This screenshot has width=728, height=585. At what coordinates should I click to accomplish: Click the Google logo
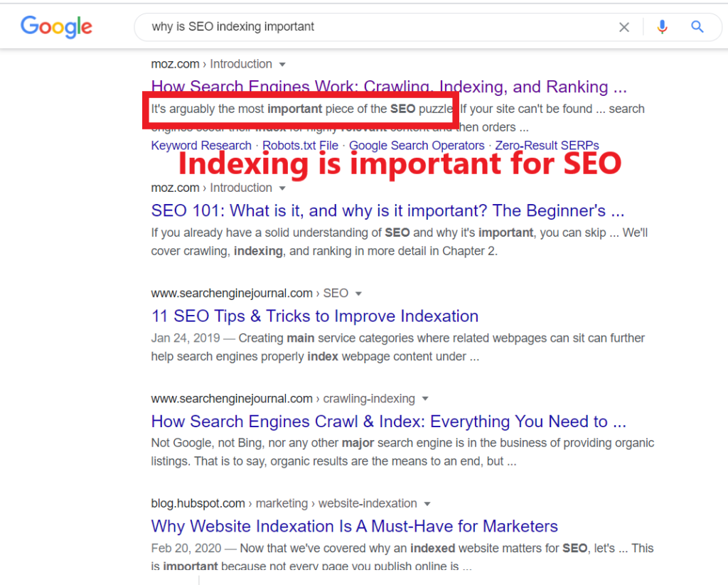point(56,27)
